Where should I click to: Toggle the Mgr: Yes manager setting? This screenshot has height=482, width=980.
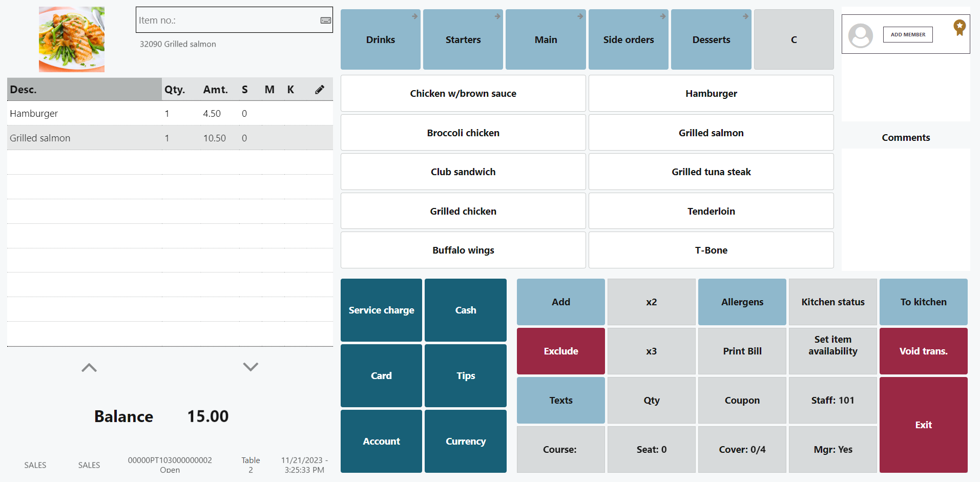(x=832, y=450)
